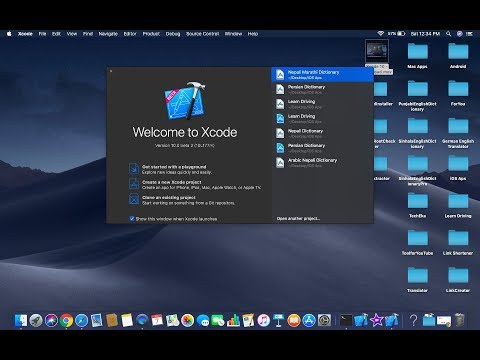This screenshot has width=480, height=360.
Task: Select the German English Translator folder
Action: 458,133
